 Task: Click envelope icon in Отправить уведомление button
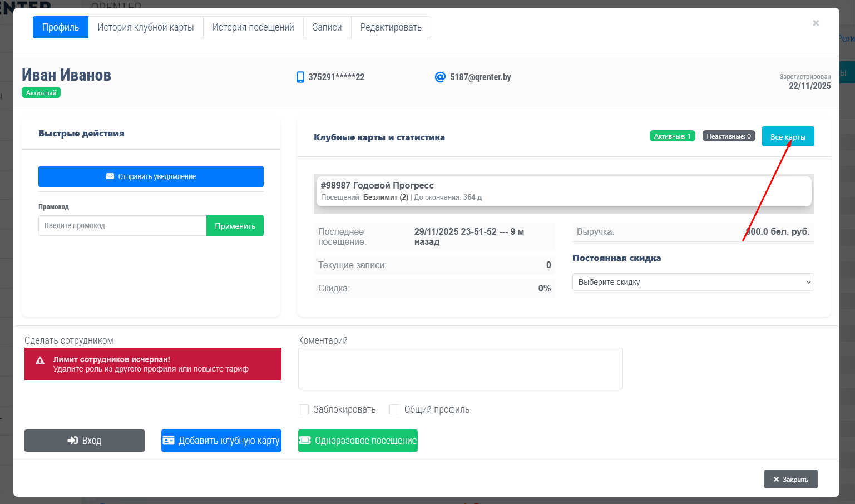(110, 176)
